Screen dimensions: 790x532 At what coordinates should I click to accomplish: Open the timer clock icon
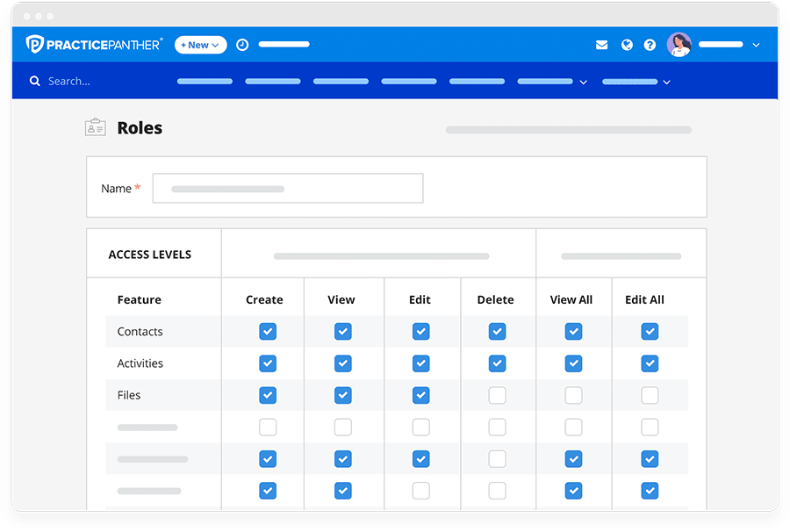click(242, 45)
